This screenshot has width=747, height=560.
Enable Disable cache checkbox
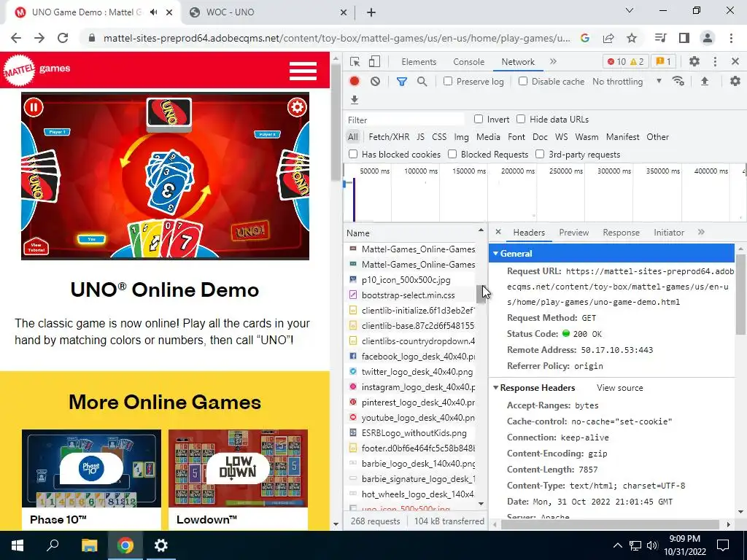tap(523, 82)
